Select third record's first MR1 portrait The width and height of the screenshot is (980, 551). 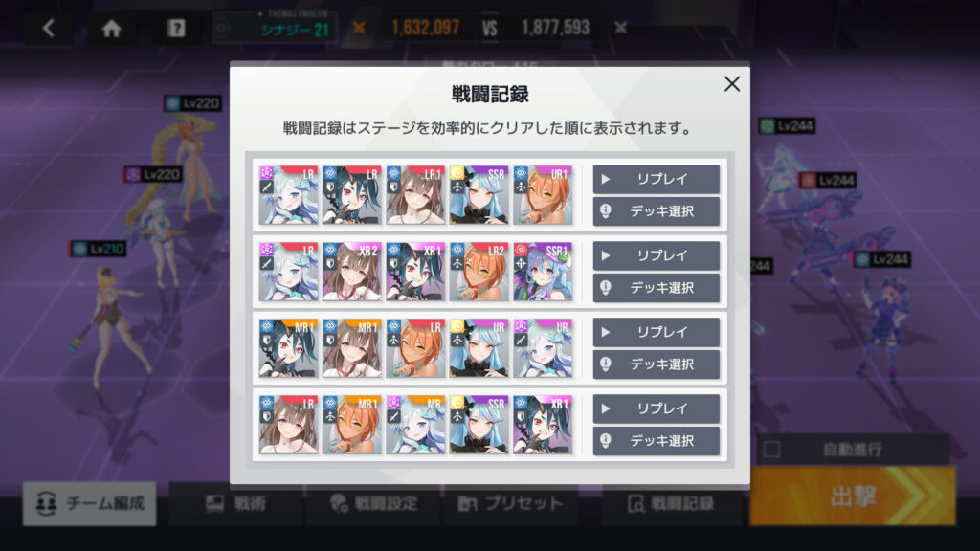coord(288,348)
